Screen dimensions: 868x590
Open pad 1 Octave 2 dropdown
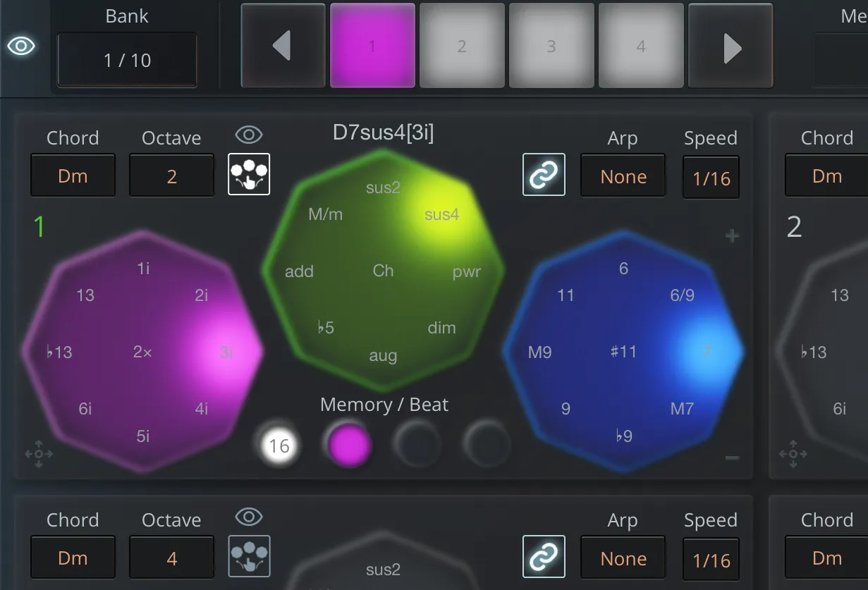(171, 176)
